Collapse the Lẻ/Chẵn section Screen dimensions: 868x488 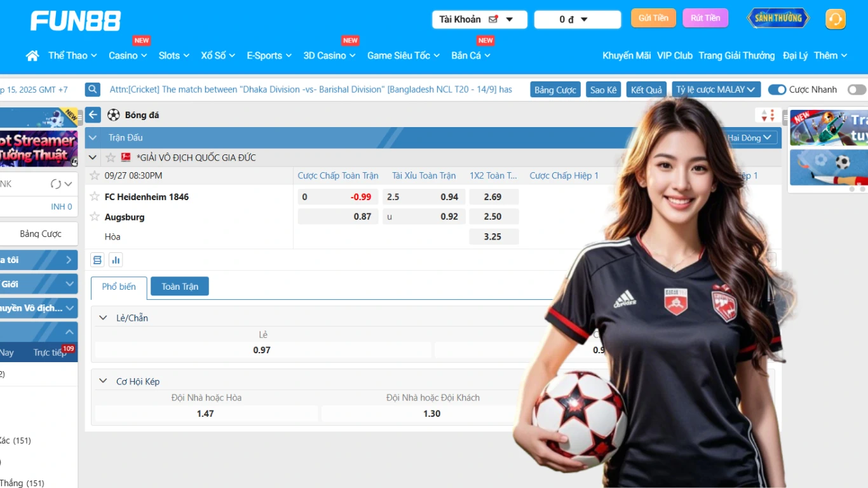[103, 318]
